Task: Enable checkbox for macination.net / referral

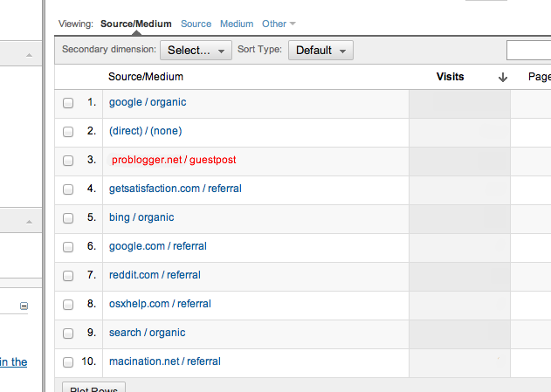Action: [68, 361]
